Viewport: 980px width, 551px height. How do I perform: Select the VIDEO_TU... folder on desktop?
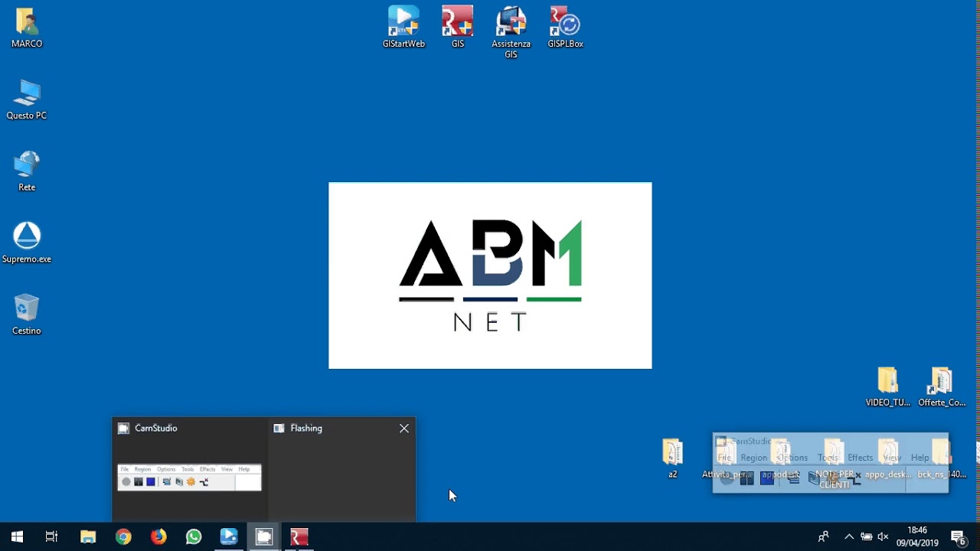point(888,387)
